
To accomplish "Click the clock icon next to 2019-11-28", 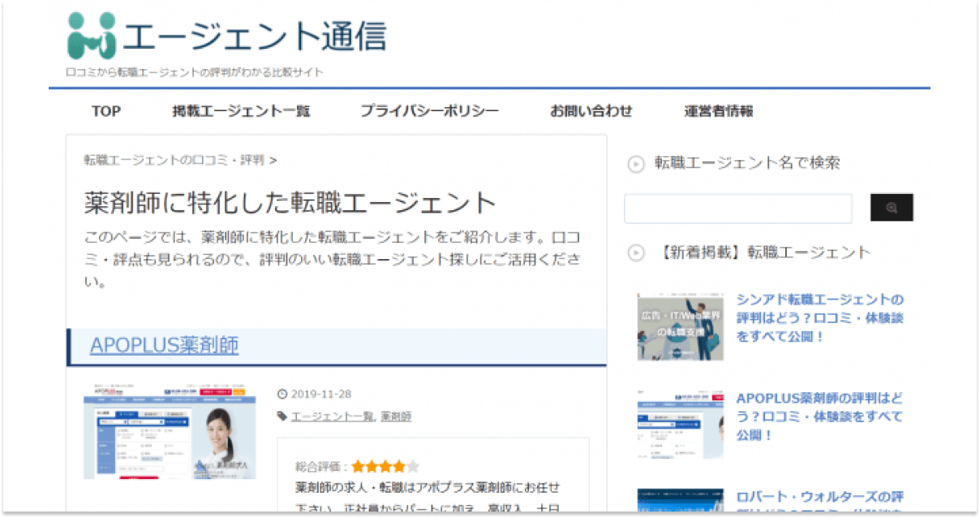I will coord(282,395).
